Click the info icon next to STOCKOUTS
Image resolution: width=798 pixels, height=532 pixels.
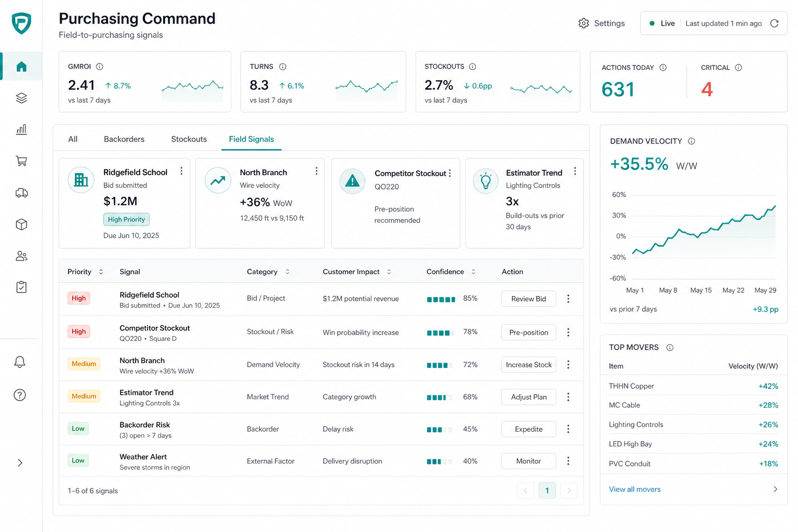473,66
